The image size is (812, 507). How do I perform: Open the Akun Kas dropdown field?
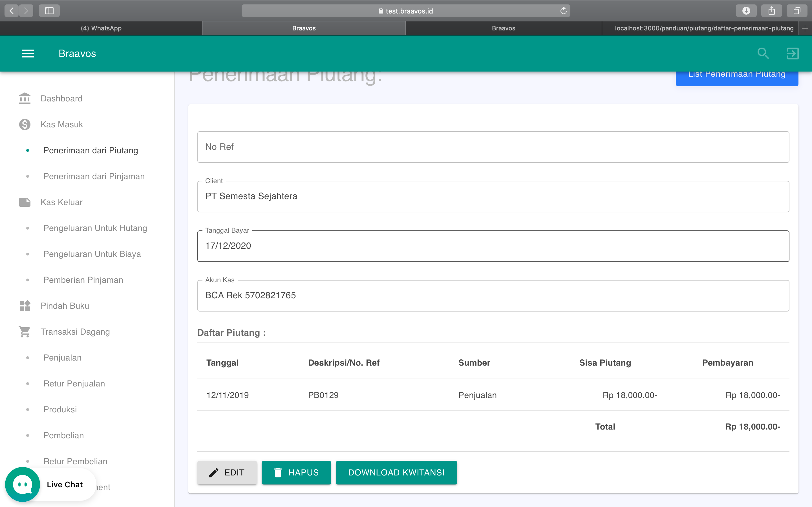[493, 295]
